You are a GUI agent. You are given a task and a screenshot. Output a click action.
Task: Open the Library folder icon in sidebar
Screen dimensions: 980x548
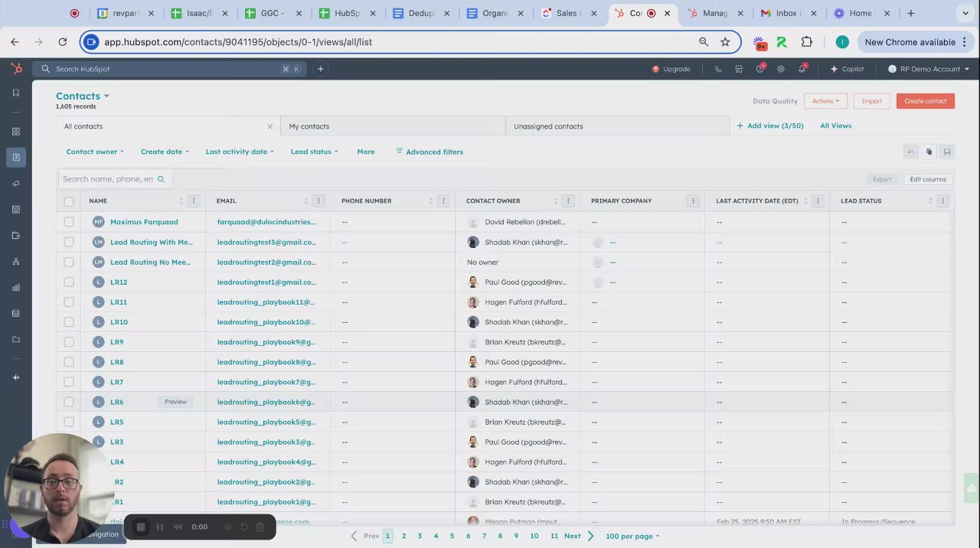tap(16, 339)
